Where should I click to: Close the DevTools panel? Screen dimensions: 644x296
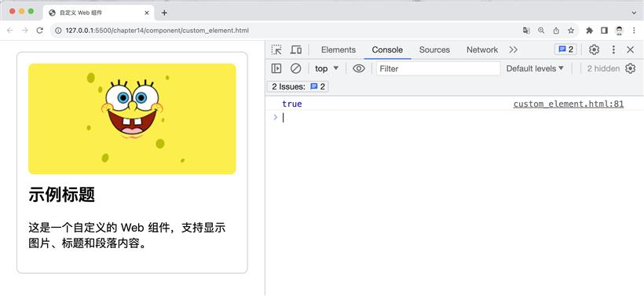(x=631, y=49)
